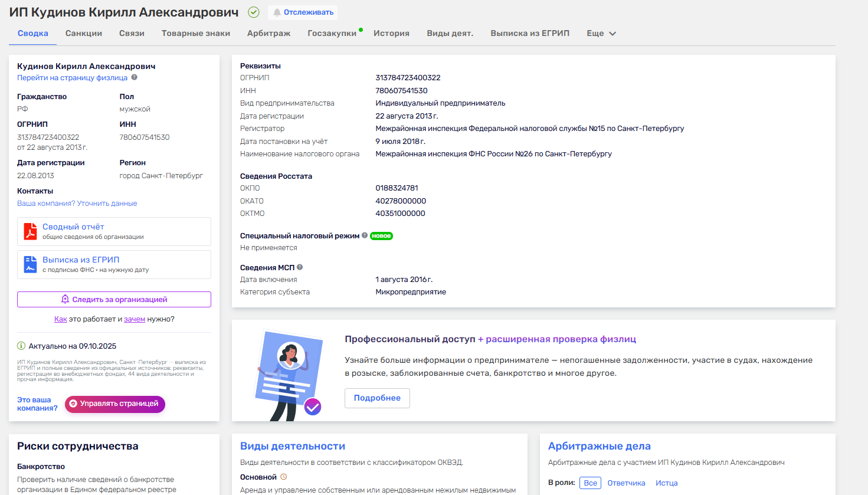Filter arbitration cases by Ответчика
The image size is (868, 495).
(x=626, y=483)
